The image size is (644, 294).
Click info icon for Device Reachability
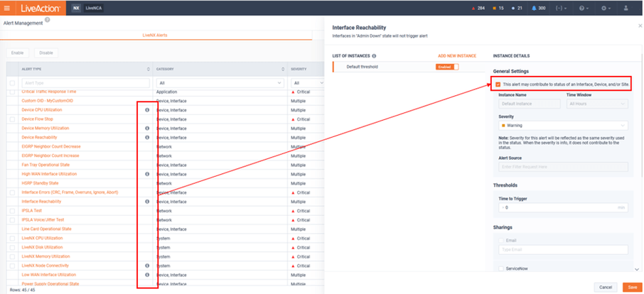click(147, 137)
